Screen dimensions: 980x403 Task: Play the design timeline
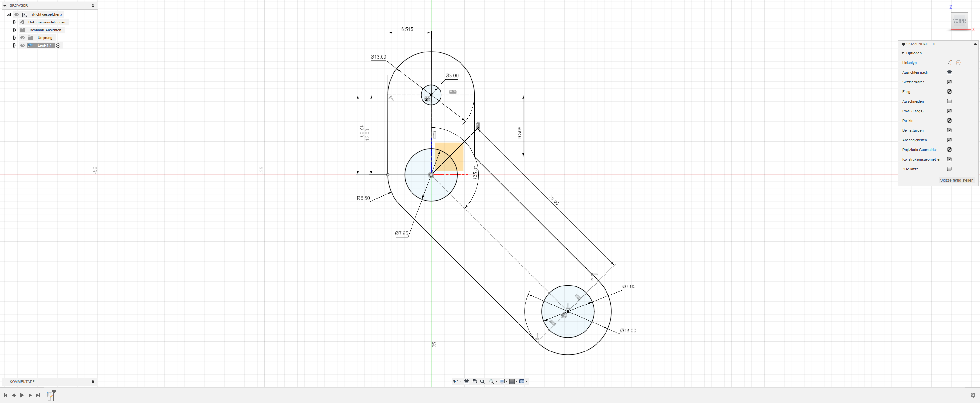coord(22,395)
